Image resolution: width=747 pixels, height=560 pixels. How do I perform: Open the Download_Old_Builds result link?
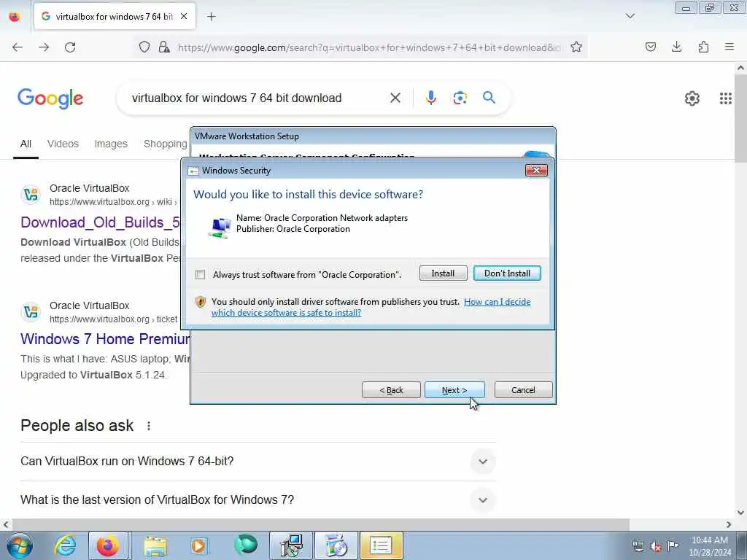101,222
